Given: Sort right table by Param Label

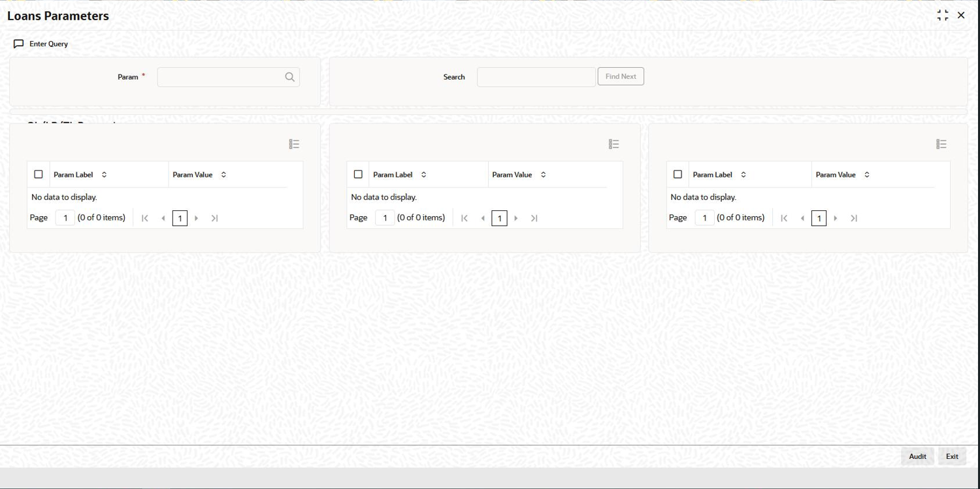Looking at the screenshot, I should click(x=743, y=174).
